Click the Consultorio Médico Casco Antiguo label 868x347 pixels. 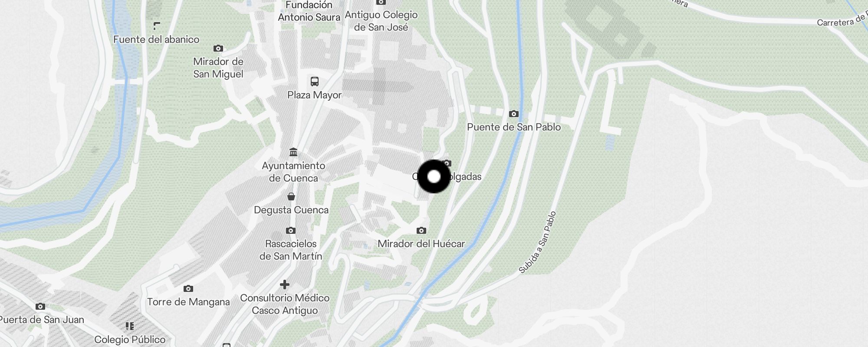click(x=285, y=304)
